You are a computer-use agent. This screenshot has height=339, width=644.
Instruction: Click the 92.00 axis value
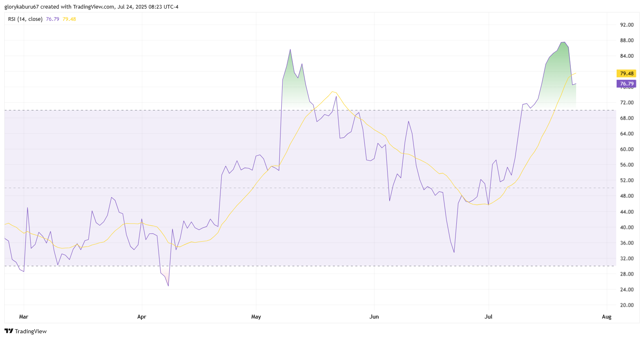point(627,25)
